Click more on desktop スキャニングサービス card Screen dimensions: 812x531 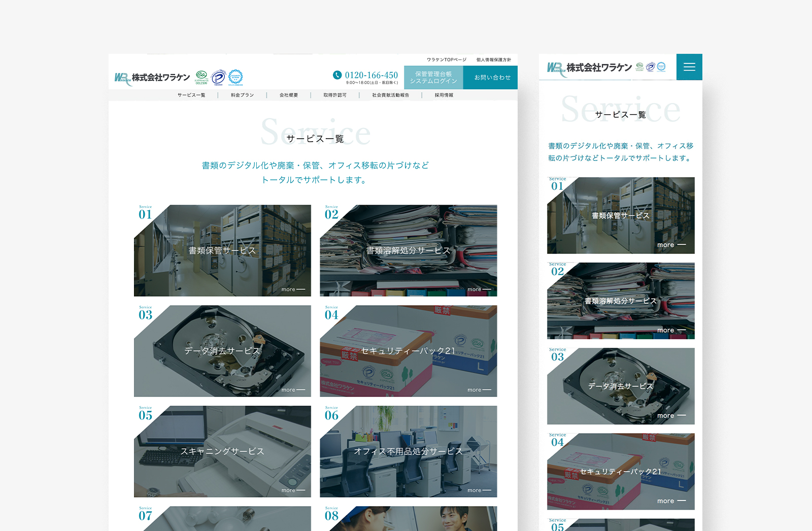pyautogui.click(x=293, y=490)
